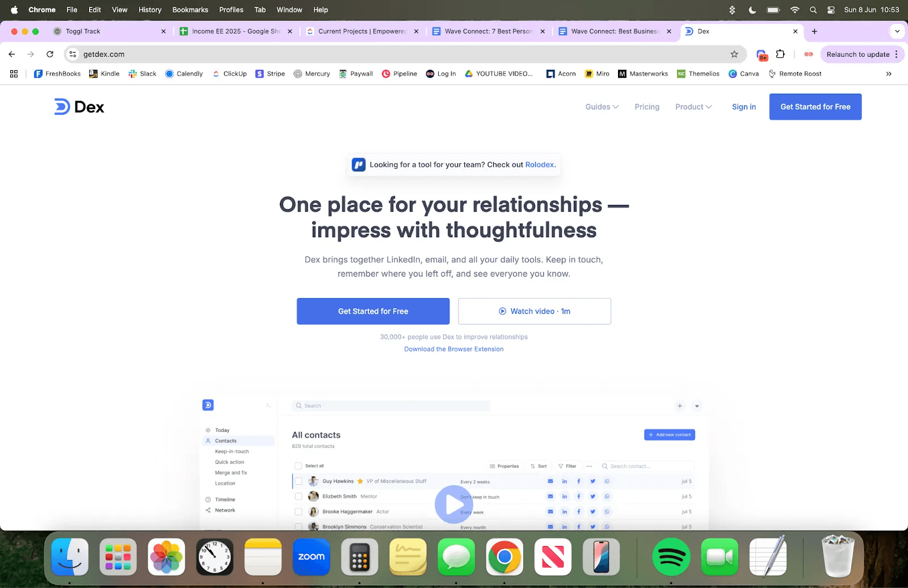Open the Bookmarks menu in menu bar
This screenshot has height=588, width=908.
coord(190,10)
